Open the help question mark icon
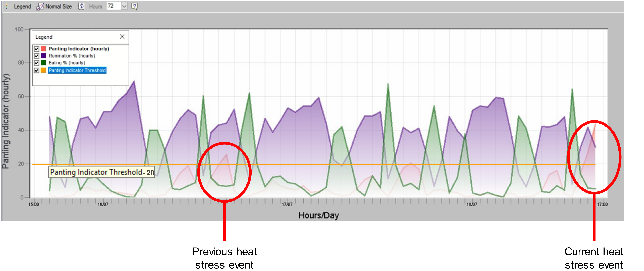Viewport: 644px width, 271px height. click(135, 6)
